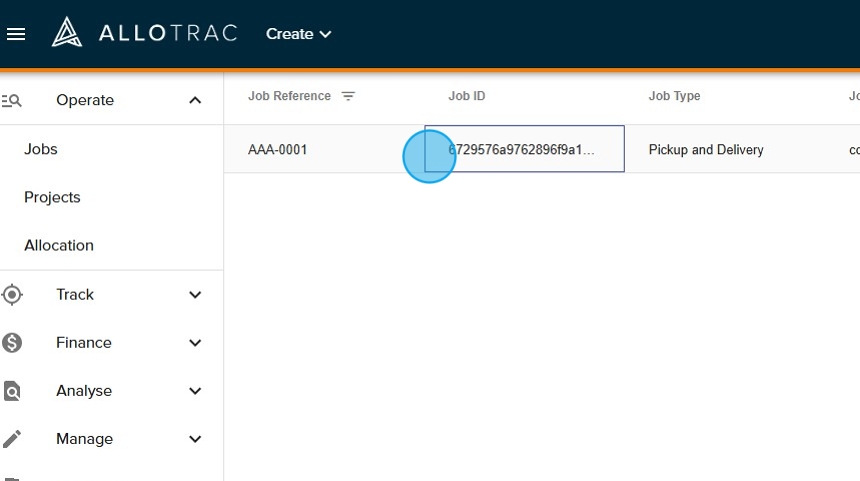Screen dimensions: 860x481
Task: Click the Manage pencil icon
Action: pos(12,439)
